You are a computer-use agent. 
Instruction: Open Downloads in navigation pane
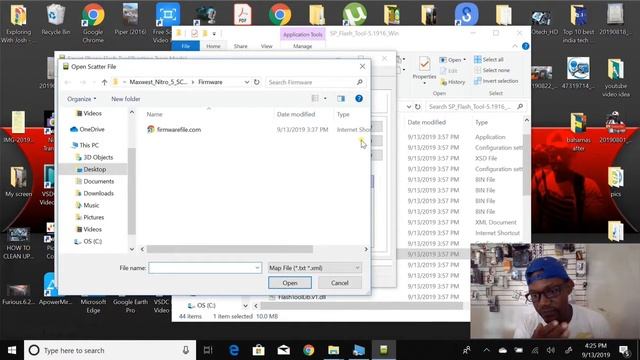95,193
